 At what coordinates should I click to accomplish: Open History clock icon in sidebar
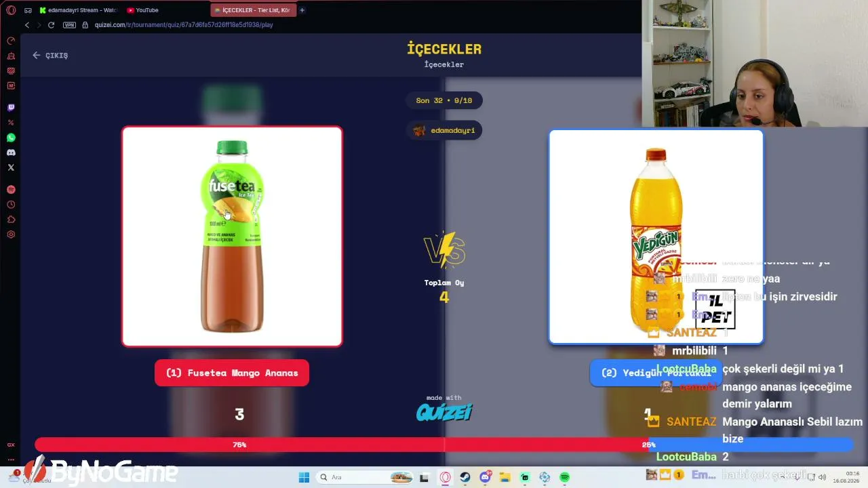point(11,205)
